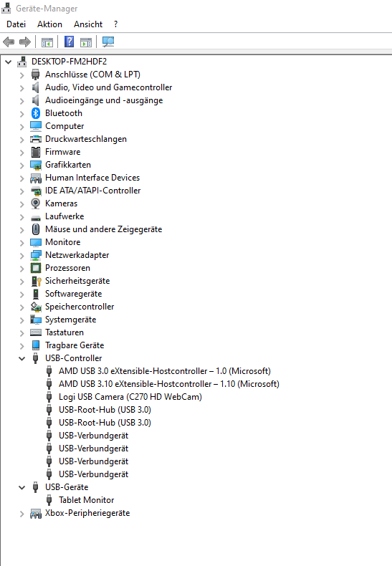Click the Xbox-Peripheriegeräte controller icon
392x566 pixels.
click(36, 514)
